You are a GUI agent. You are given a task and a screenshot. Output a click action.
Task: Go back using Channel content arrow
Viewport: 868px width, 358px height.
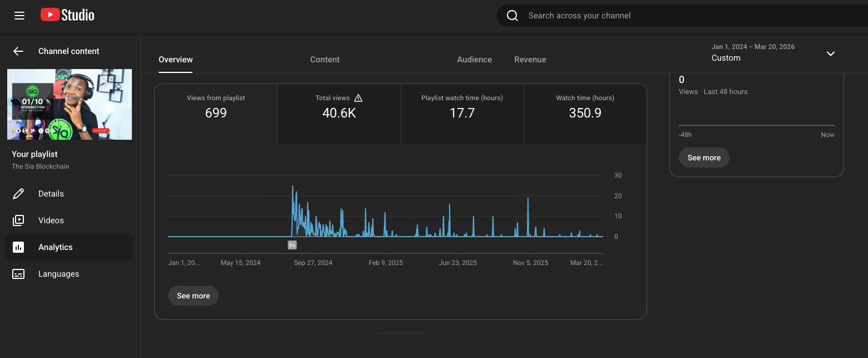[18, 51]
